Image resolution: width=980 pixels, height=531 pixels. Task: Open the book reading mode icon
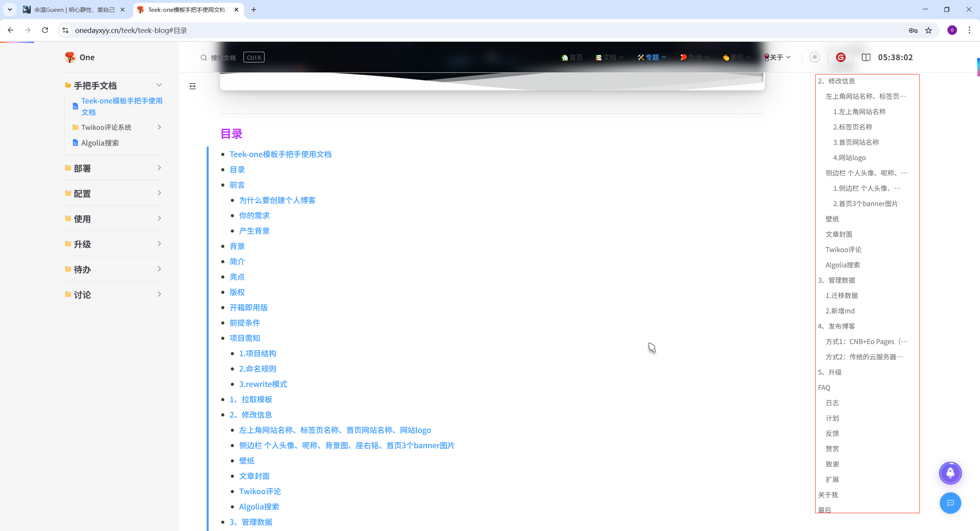pyautogui.click(x=866, y=57)
